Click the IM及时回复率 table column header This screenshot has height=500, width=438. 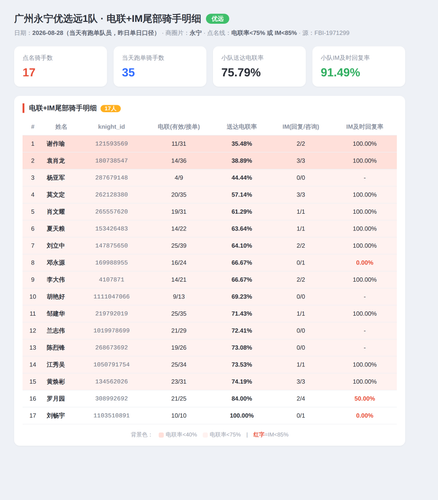(364, 127)
